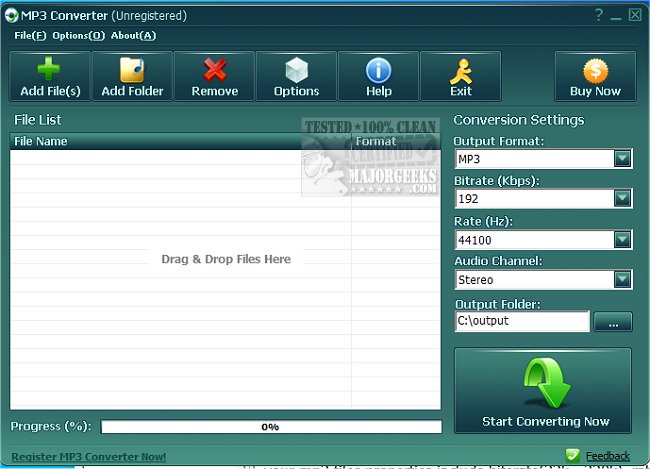This screenshot has height=469, width=650.
Task: Minimize the MP3 Converter window
Action: tap(616, 16)
